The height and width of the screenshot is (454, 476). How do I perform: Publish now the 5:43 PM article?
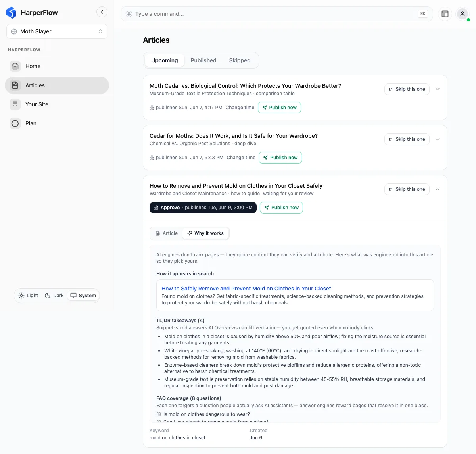click(280, 158)
